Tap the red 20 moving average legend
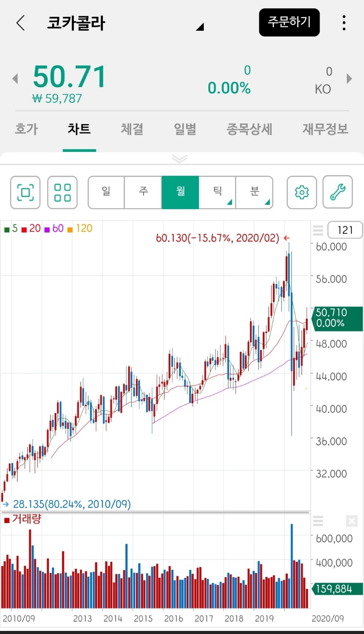 (x=31, y=229)
